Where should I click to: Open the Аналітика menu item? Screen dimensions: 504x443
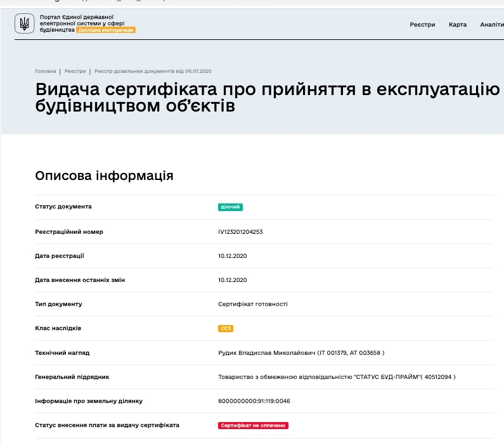click(x=492, y=25)
